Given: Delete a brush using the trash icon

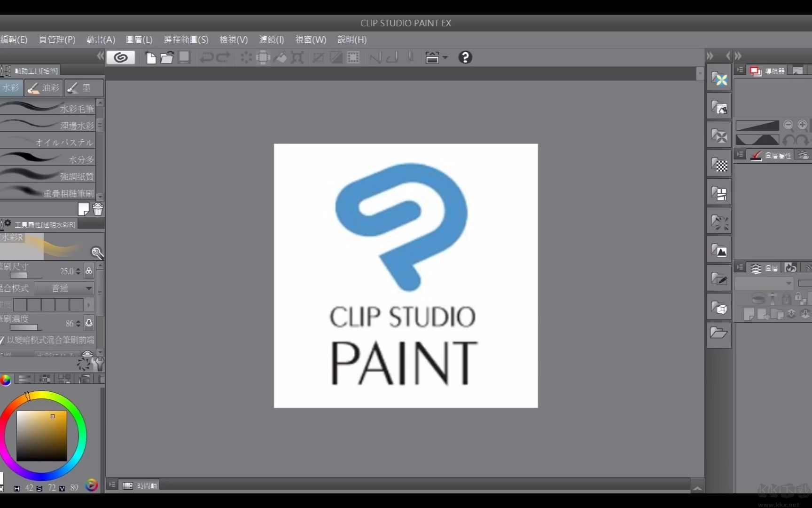Looking at the screenshot, I should [98, 209].
